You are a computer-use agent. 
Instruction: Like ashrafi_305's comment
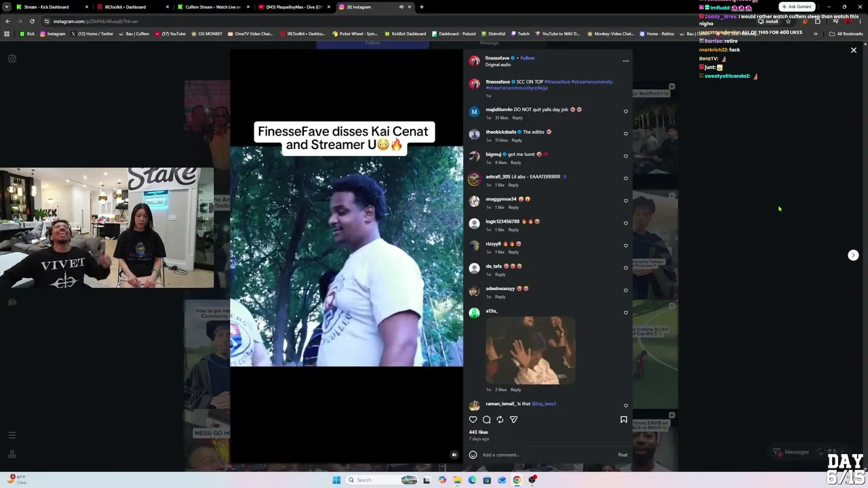(626, 178)
